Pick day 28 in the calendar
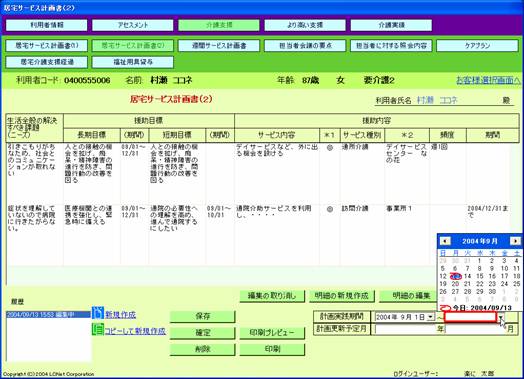 (x=467, y=291)
